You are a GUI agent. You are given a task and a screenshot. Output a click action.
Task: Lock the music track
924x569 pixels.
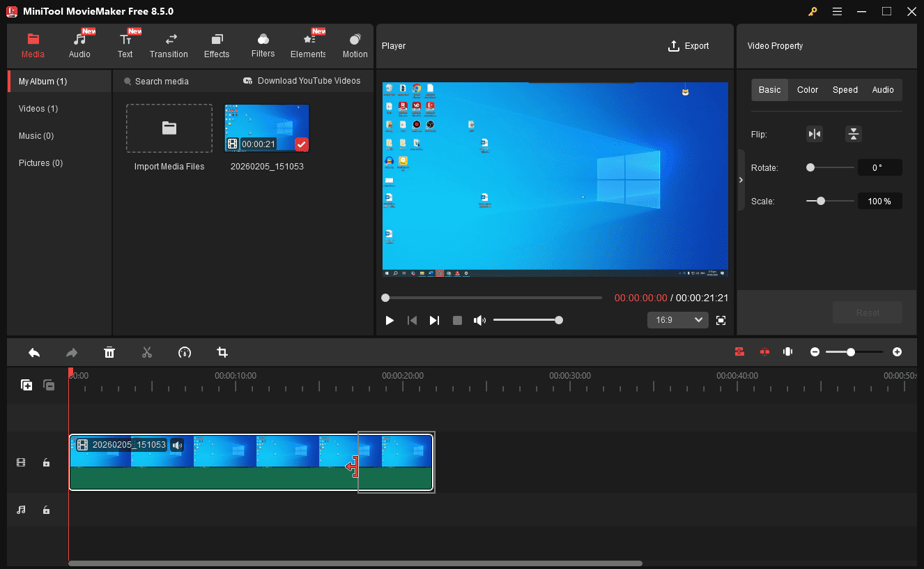[x=46, y=510]
